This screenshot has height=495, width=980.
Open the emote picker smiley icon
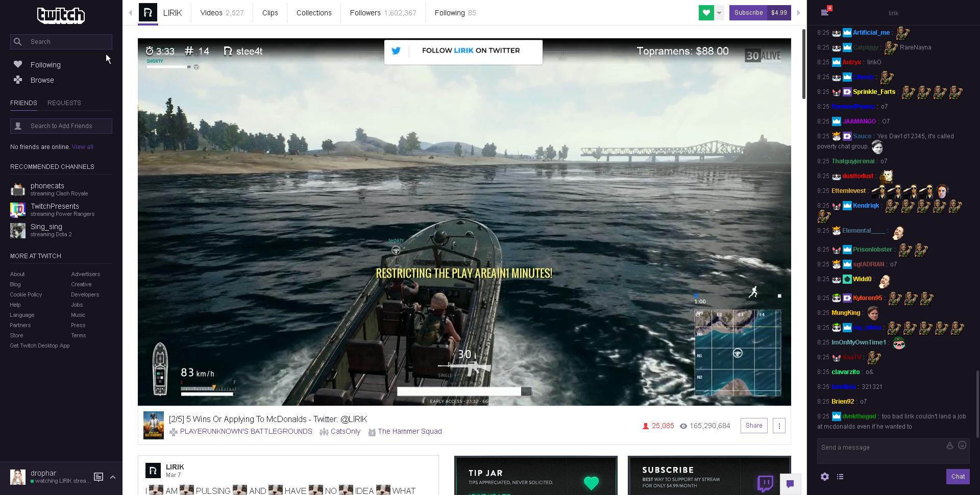[x=962, y=445]
